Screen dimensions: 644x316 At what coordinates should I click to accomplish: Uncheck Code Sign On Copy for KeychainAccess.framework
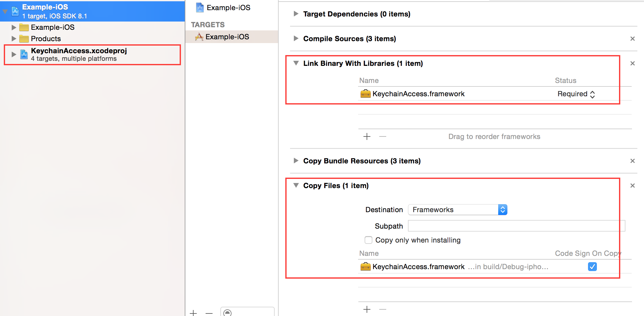pyautogui.click(x=592, y=266)
